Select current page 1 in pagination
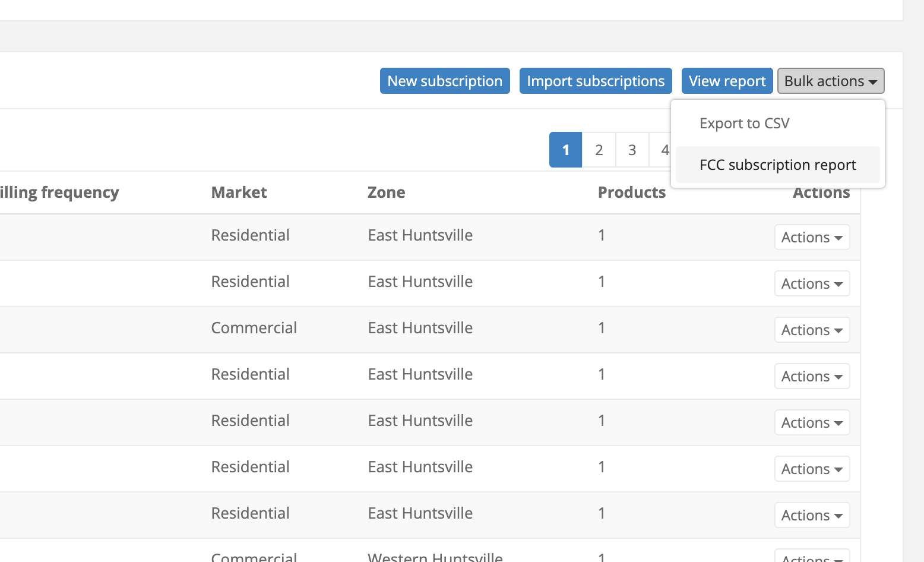The width and height of the screenshot is (924, 562). (x=565, y=150)
